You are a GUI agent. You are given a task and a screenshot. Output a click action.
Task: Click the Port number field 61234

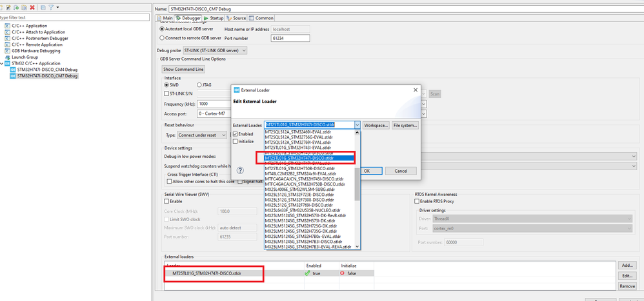tap(290, 38)
